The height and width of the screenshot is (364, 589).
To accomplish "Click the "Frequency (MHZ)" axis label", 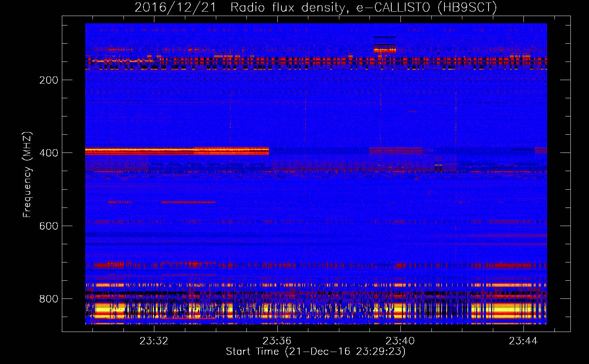I will 27,175.
